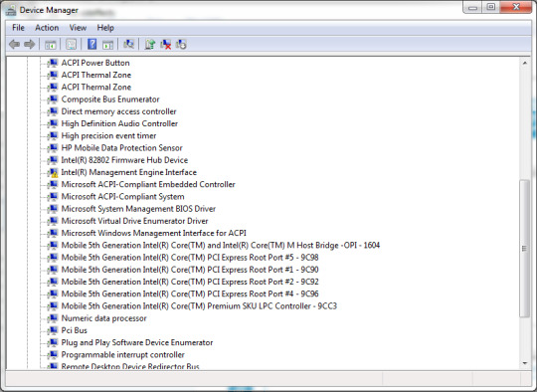Click the vertical scrollbar thumb
The width and height of the screenshot is (537, 392).
click(524, 249)
